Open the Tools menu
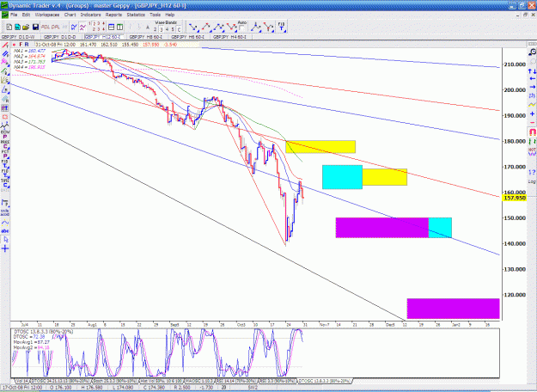 click(156, 15)
